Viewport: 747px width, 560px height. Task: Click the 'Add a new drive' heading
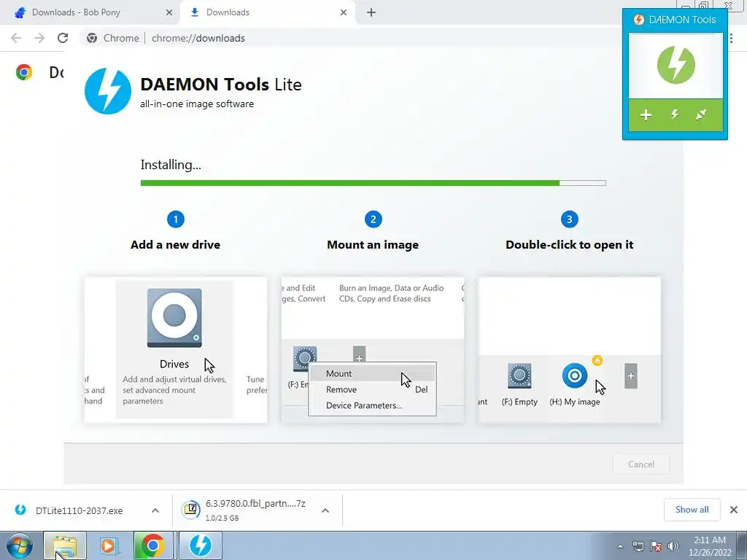(x=175, y=245)
